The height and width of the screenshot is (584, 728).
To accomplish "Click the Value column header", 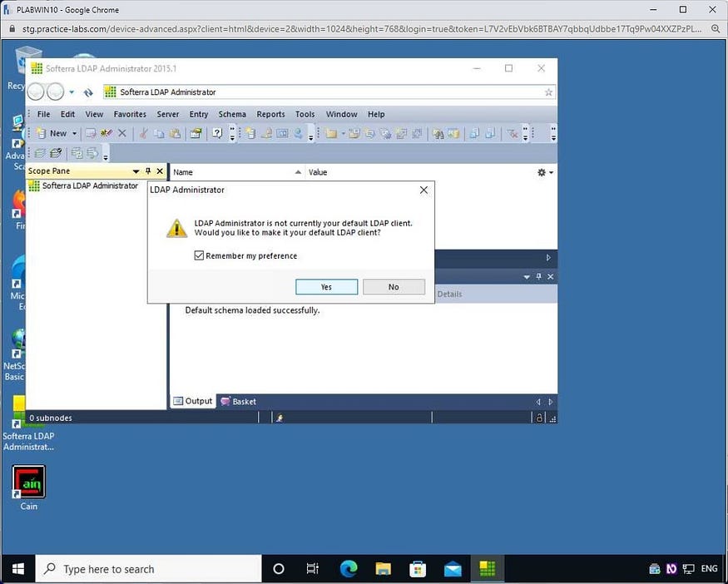I will pyautogui.click(x=318, y=172).
